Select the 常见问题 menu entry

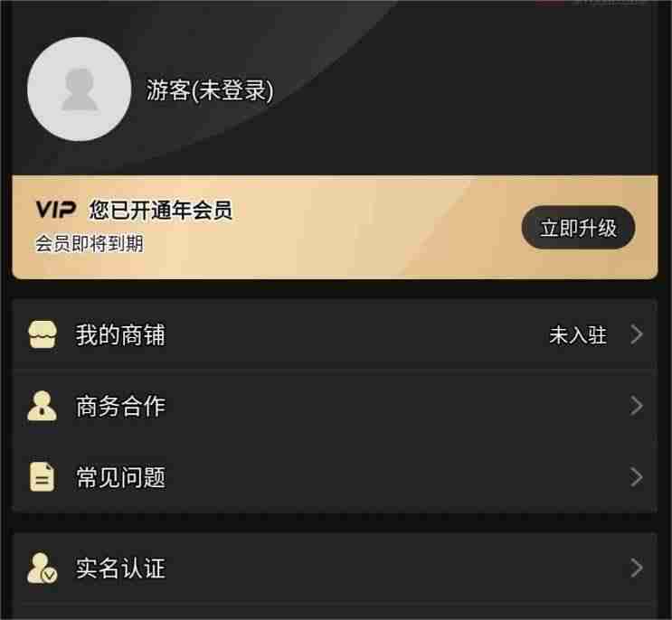[x=336, y=477]
